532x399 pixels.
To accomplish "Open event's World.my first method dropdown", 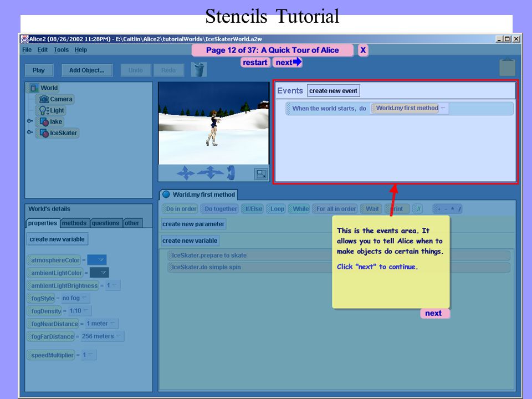I will click(x=443, y=108).
